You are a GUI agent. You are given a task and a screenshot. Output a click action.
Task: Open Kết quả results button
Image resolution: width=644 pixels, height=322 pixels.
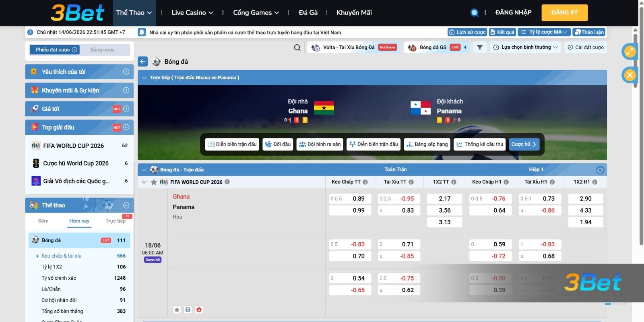click(502, 32)
